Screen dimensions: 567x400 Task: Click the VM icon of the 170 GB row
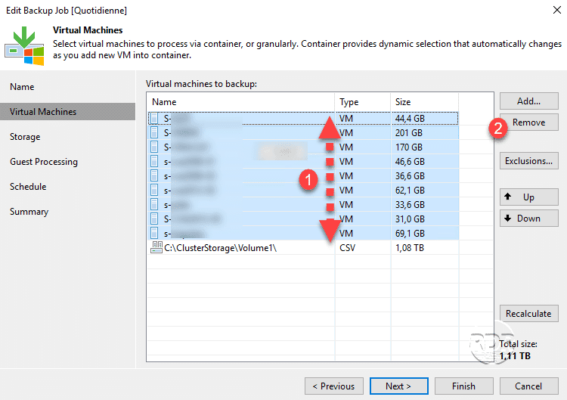154,147
